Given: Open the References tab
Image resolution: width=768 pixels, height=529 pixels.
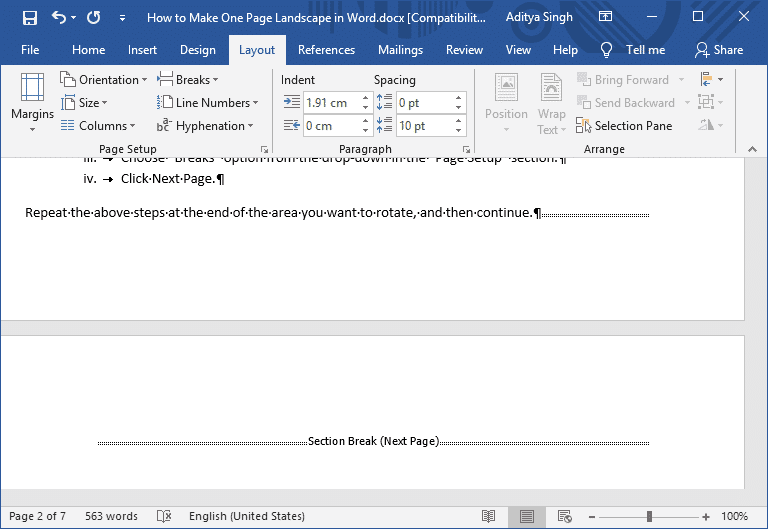Looking at the screenshot, I should 326,50.
